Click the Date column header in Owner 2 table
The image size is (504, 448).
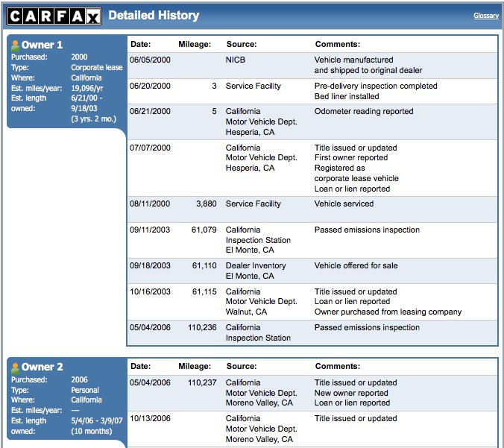click(x=140, y=366)
